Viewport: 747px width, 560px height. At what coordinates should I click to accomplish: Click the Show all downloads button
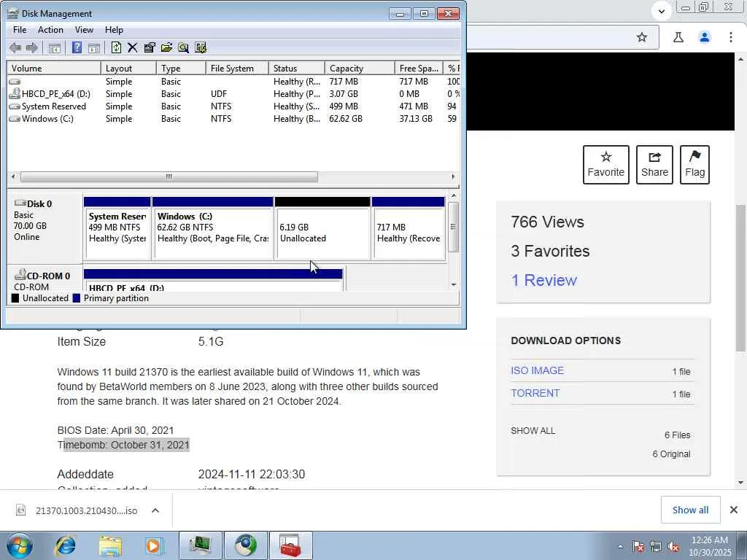[x=690, y=510]
